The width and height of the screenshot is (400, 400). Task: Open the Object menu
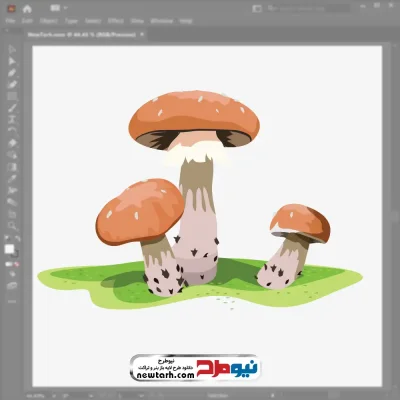click(x=49, y=21)
